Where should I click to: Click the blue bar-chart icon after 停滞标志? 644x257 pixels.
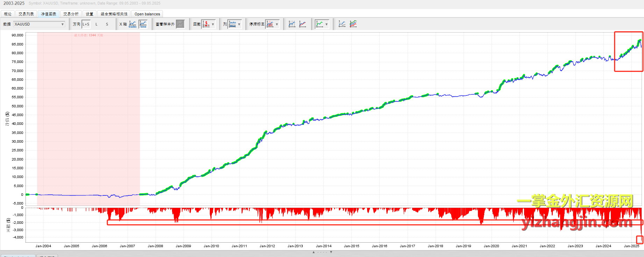[292, 24]
